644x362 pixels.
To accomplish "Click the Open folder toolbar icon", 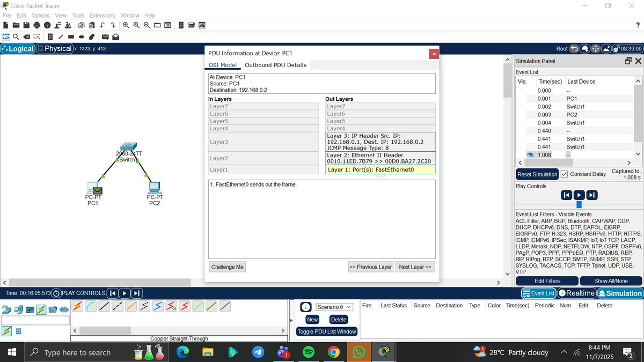I will (x=16, y=25).
